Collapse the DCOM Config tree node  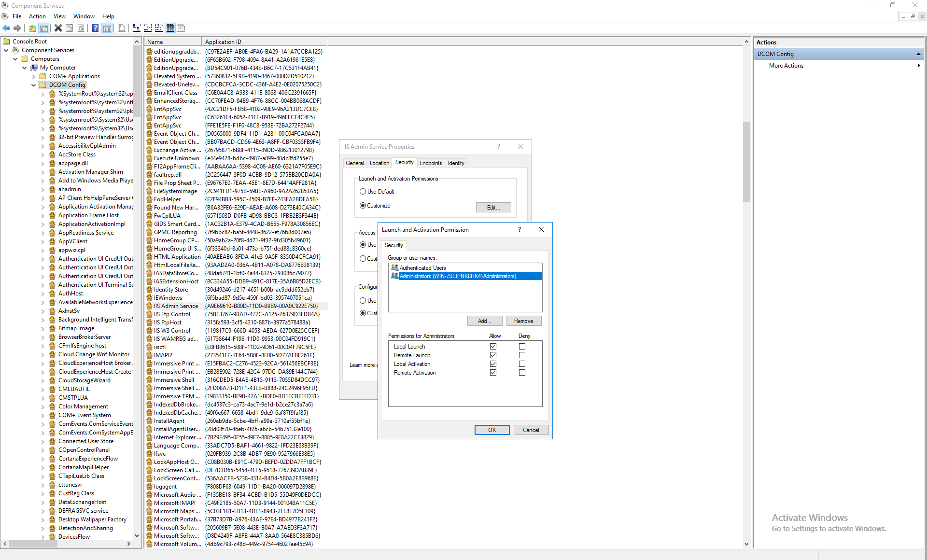[x=33, y=84]
